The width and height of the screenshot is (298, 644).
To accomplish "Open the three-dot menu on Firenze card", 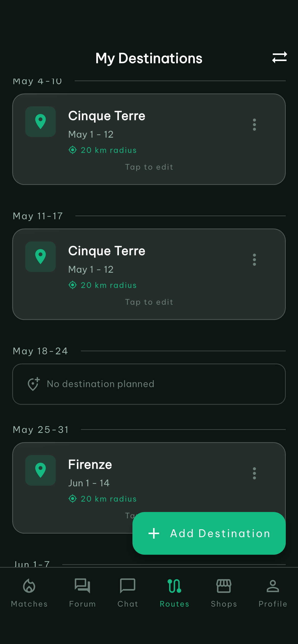I will [x=254, y=473].
